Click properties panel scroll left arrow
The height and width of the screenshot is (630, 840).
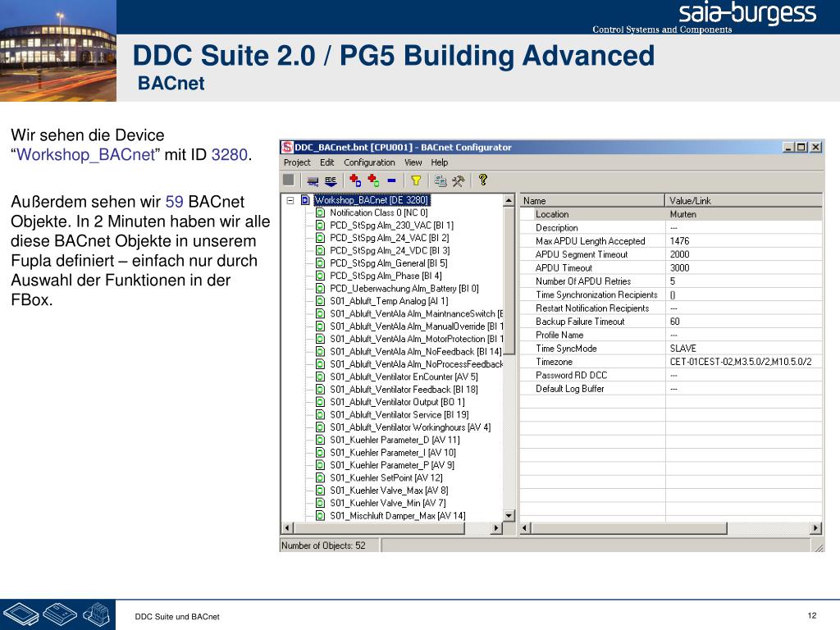point(526,528)
